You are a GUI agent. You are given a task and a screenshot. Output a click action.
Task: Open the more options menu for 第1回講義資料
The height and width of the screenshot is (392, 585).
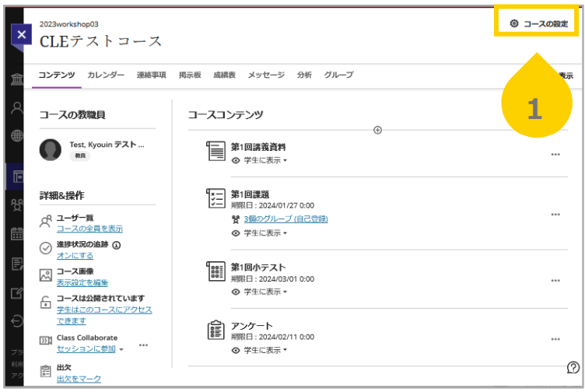555,155
